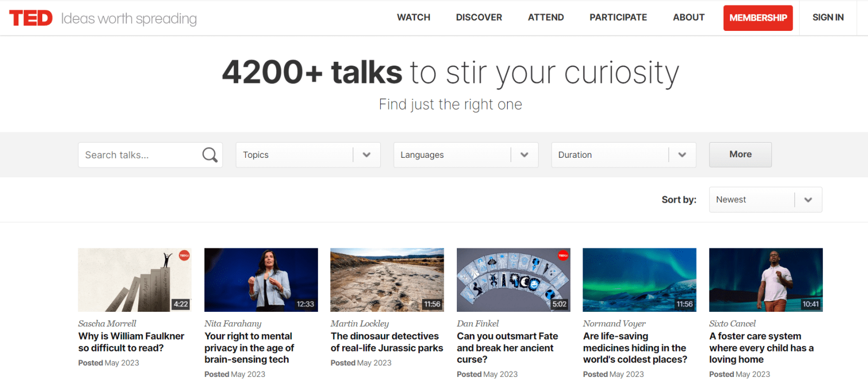Open the PARTICIPATE menu
This screenshot has width=868, height=385.
[618, 17]
